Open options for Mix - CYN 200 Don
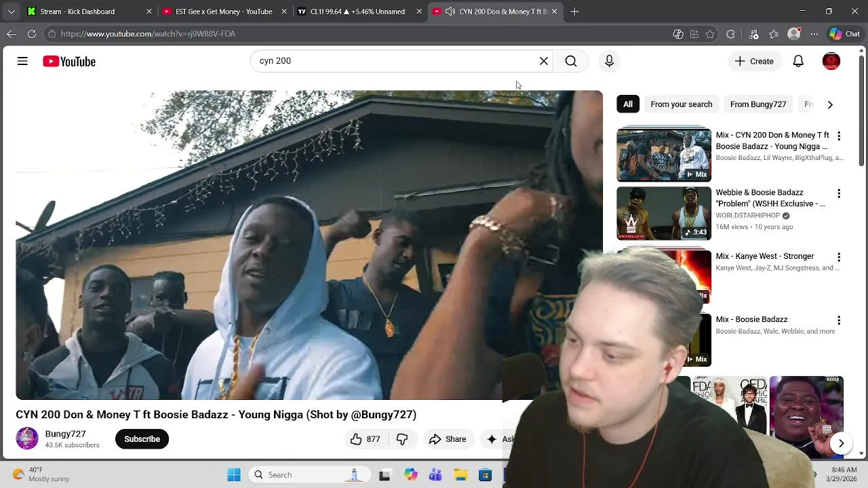Viewport: 868px width, 488px height. [x=839, y=136]
